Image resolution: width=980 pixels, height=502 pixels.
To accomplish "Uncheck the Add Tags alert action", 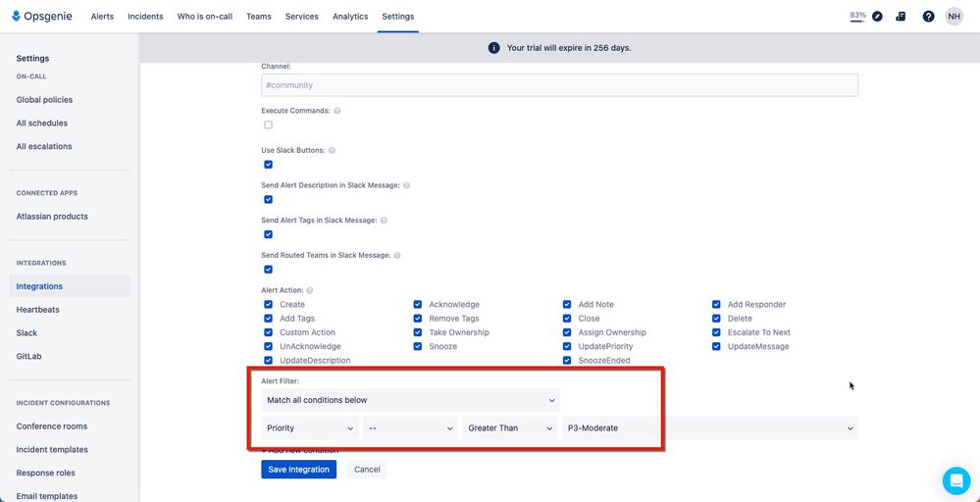I will pos(268,319).
